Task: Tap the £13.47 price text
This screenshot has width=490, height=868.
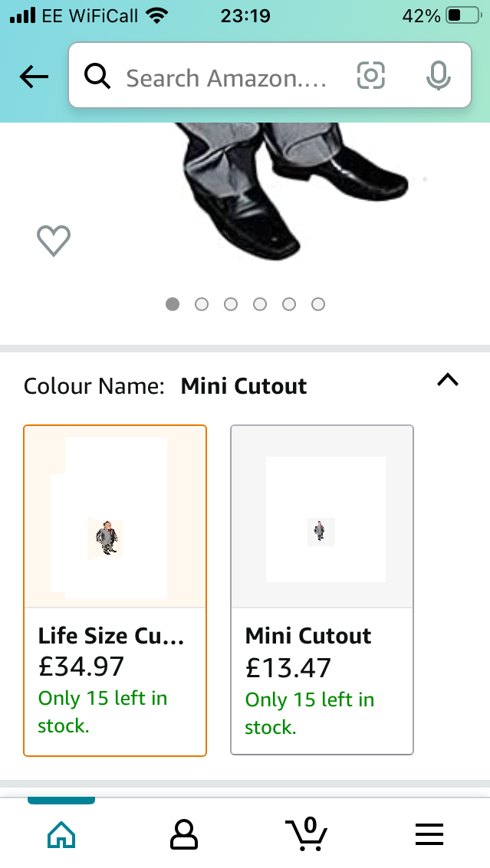Action: tap(288, 667)
